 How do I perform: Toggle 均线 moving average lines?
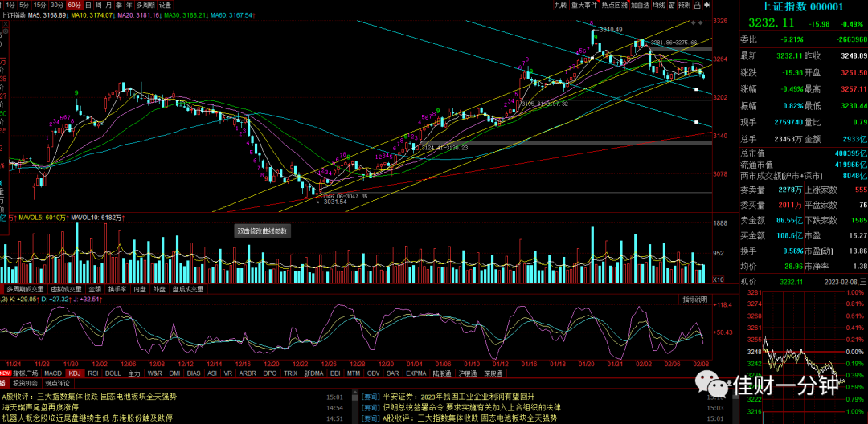click(x=659, y=5)
